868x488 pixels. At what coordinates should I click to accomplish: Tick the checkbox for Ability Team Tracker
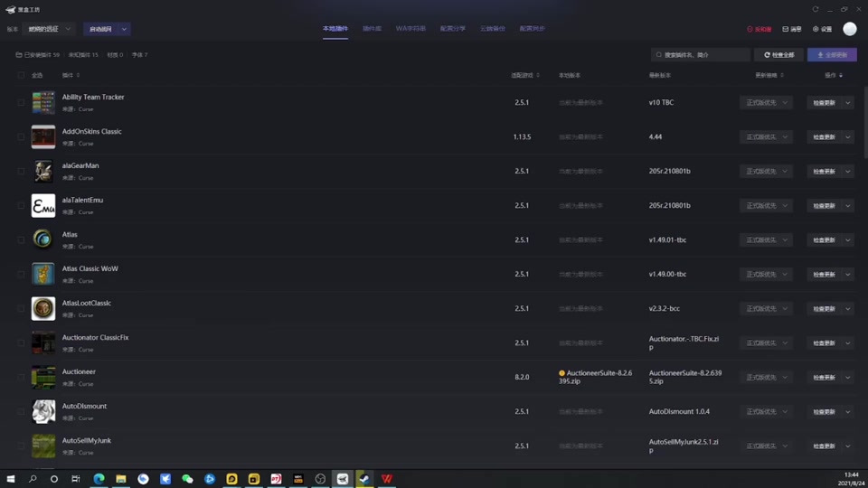coord(21,102)
